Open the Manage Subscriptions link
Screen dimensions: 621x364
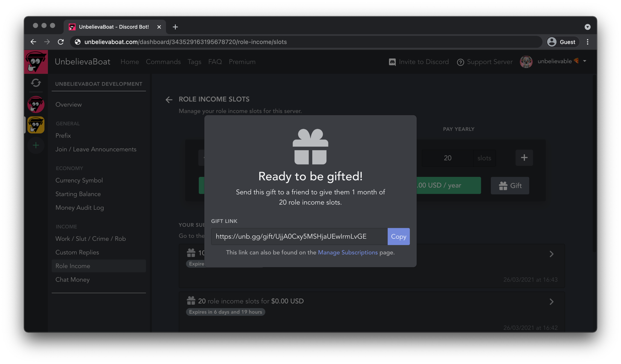[x=348, y=253]
